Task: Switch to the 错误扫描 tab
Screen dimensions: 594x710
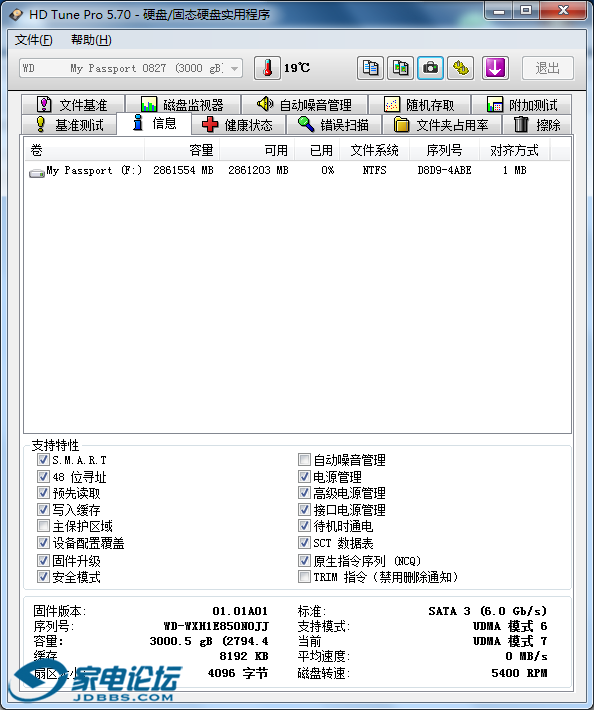Action: pyautogui.click(x=334, y=125)
